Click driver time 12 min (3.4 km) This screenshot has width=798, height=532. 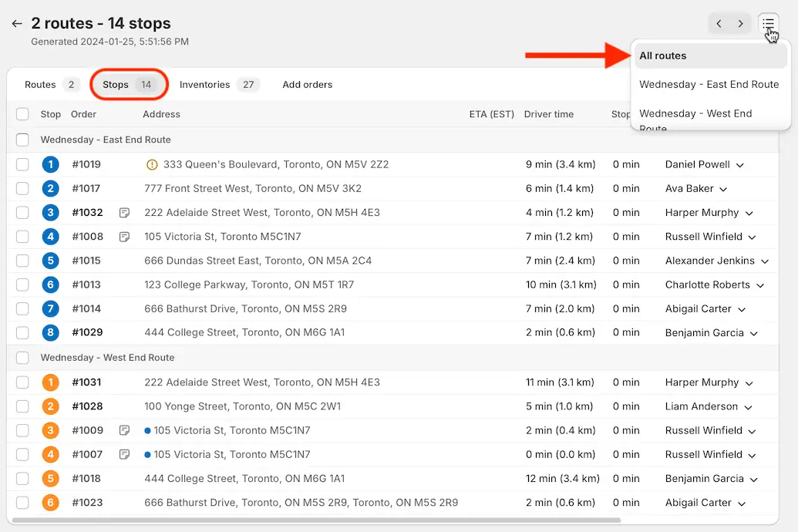coord(562,479)
